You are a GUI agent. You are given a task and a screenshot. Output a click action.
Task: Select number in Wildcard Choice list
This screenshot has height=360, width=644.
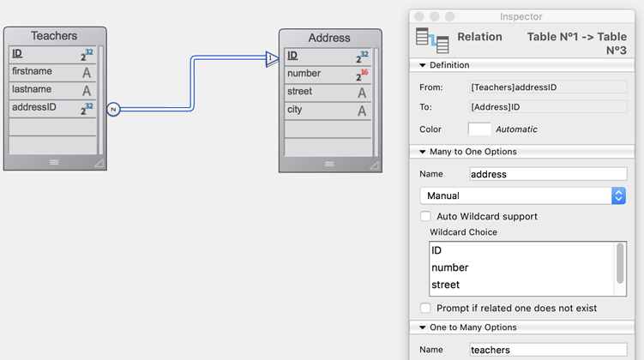pos(449,267)
